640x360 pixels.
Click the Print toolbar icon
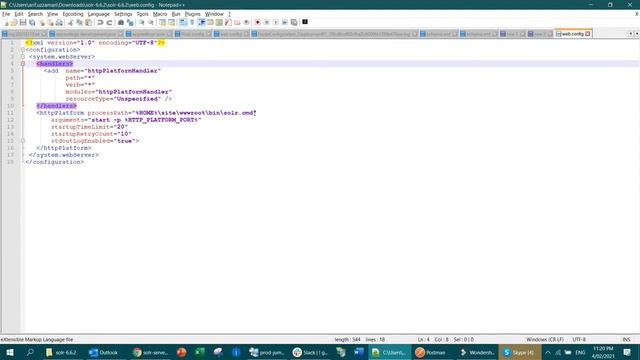coord(59,22)
